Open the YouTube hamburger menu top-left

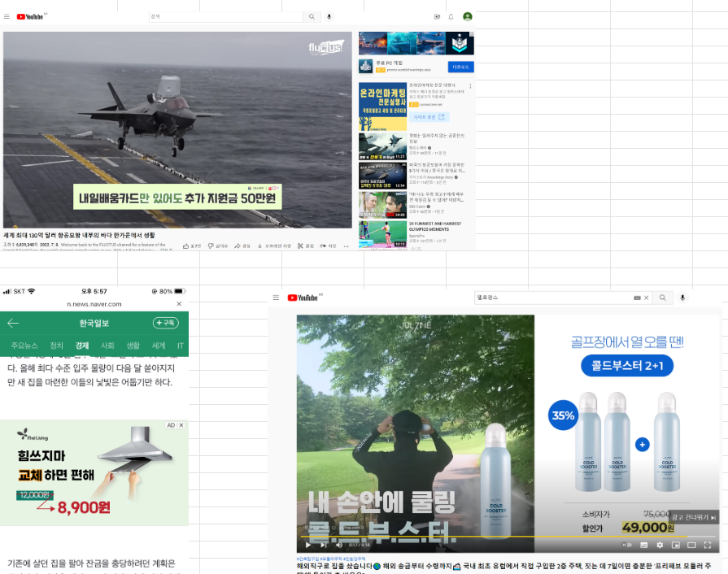[8, 16]
